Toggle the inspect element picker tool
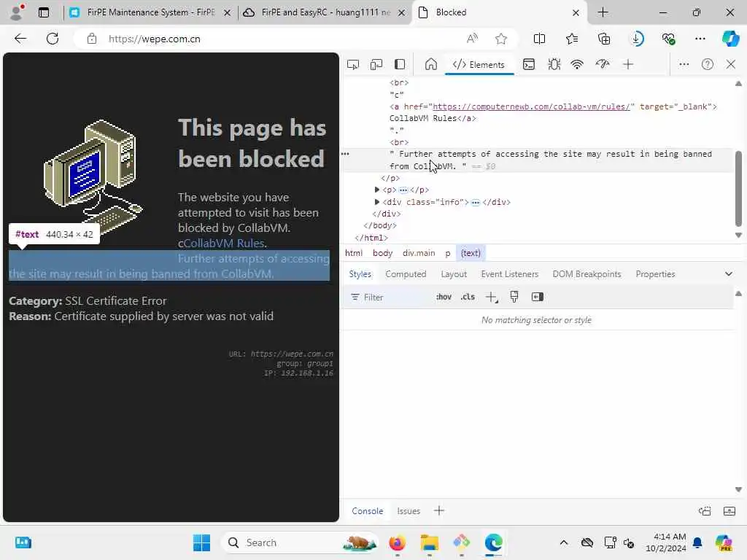This screenshot has height=560, width=747. coord(353,64)
